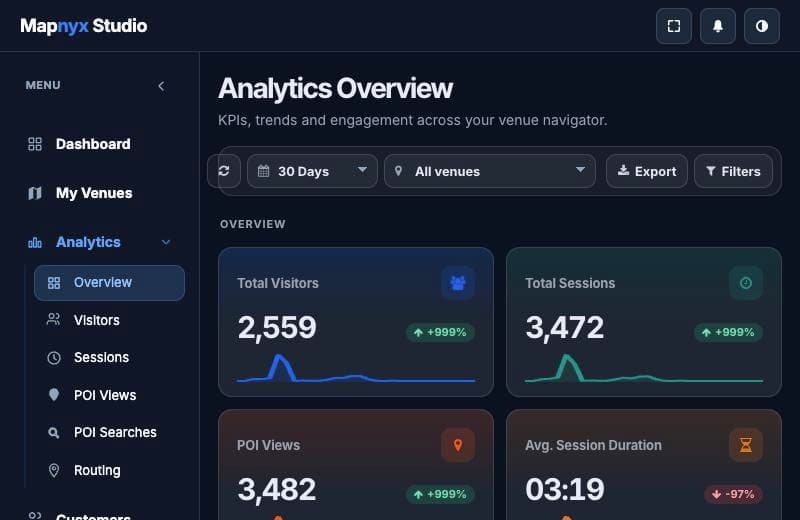
Task: Toggle dark/light theme contrast icon
Action: click(761, 26)
